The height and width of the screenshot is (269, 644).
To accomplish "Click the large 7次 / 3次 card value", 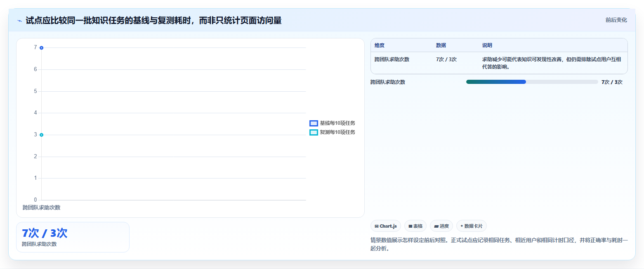I will tap(45, 233).
